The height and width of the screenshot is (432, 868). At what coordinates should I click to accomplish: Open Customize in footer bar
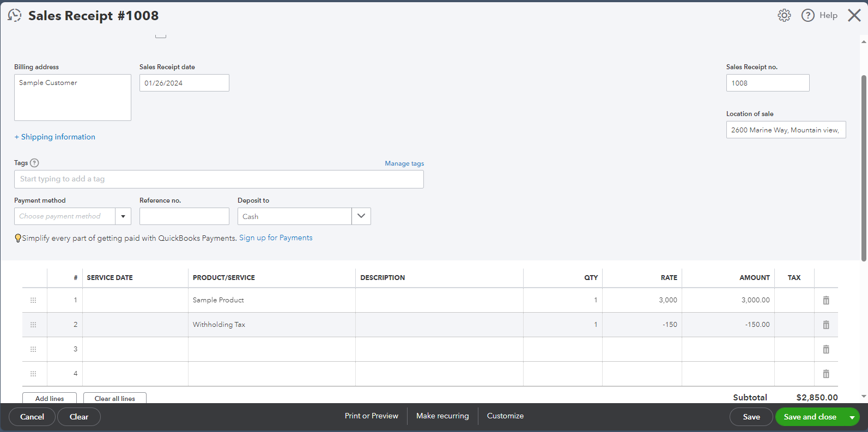505,416
